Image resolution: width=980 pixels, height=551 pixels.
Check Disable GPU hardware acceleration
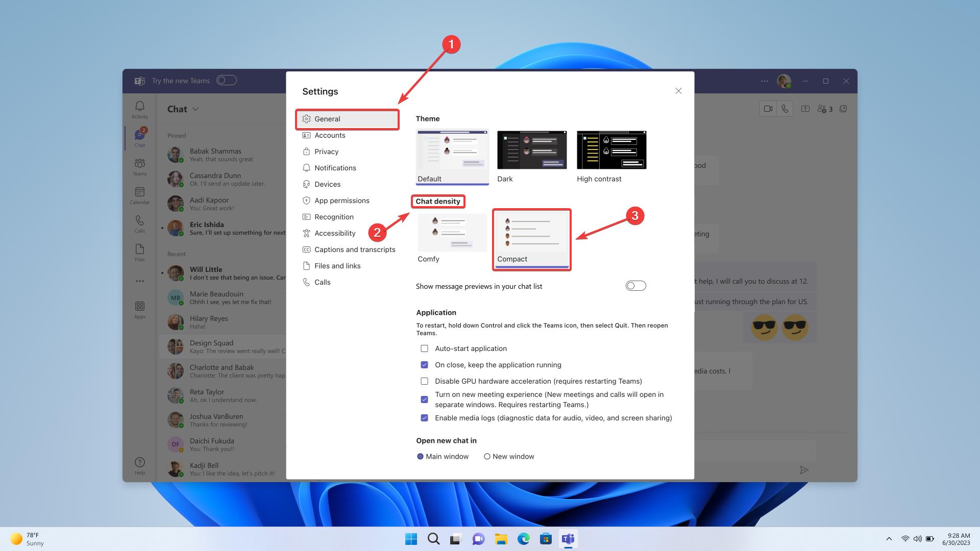point(424,381)
